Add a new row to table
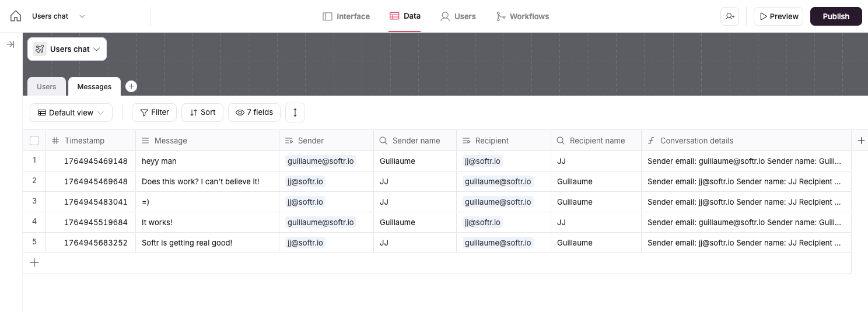 [34, 263]
